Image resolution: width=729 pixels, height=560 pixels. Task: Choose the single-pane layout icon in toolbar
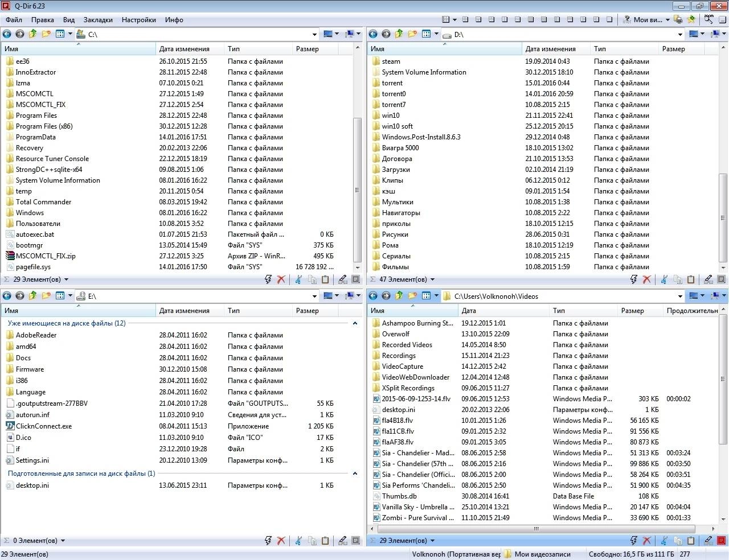[x=609, y=19]
